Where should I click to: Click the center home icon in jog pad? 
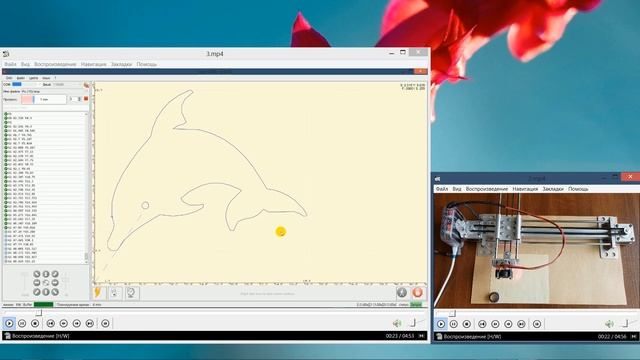pyautogui.click(x=46, y=283)
